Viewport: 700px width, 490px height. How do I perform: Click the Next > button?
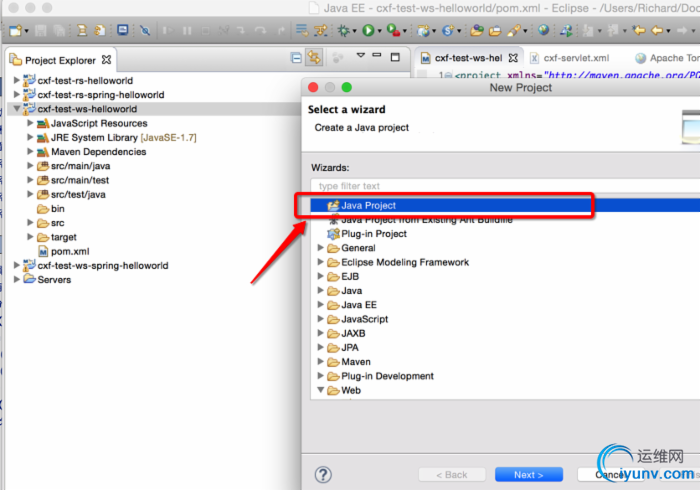coord(529,475)
